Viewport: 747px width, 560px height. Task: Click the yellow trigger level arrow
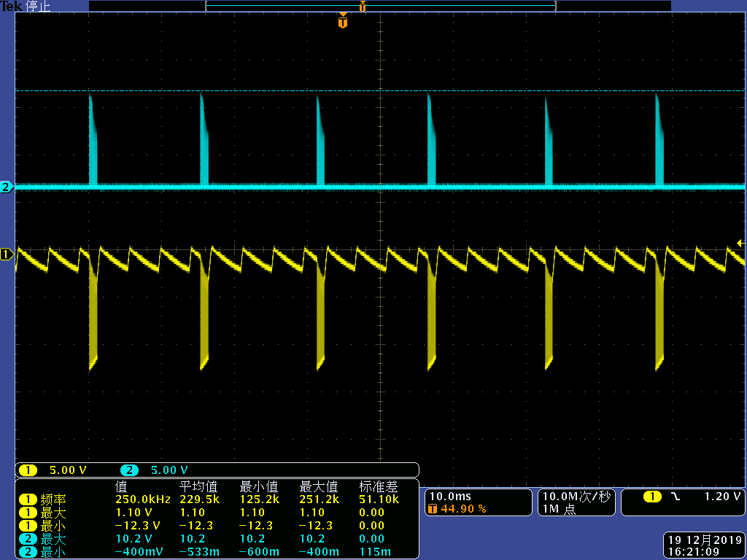pyautogui.click(x=741, y=244)
